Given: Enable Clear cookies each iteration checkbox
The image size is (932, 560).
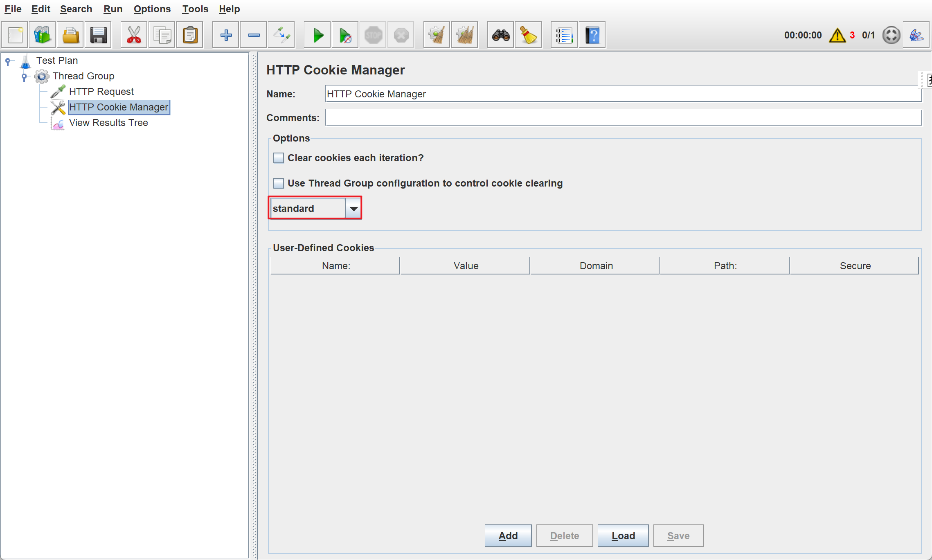Looking at the screenshot, I should 279,158.
